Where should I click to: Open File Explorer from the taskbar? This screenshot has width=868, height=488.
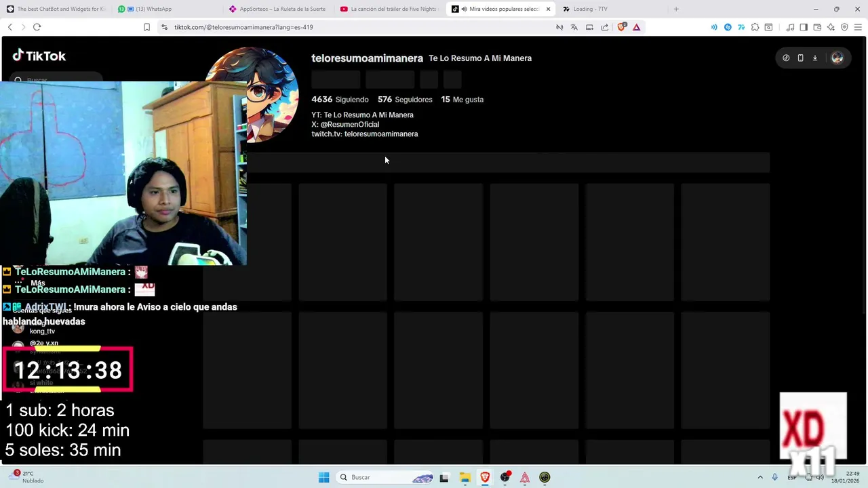coord(465,477)
